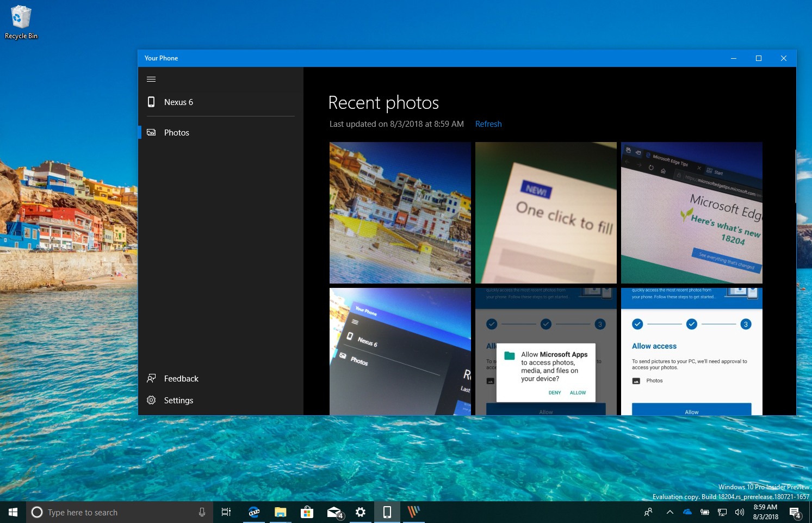The width and height of the screenshot is (812, 523).
Task: Open the Microsoft Store from the taskbar
Action: click(307, 512)
